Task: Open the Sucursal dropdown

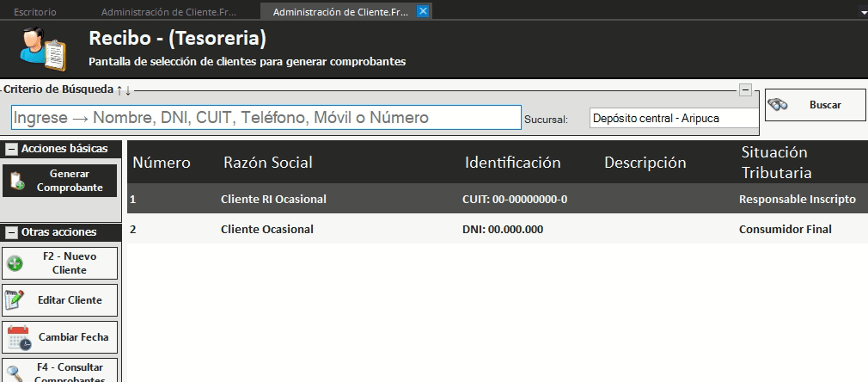Action: tap(673, 118)
